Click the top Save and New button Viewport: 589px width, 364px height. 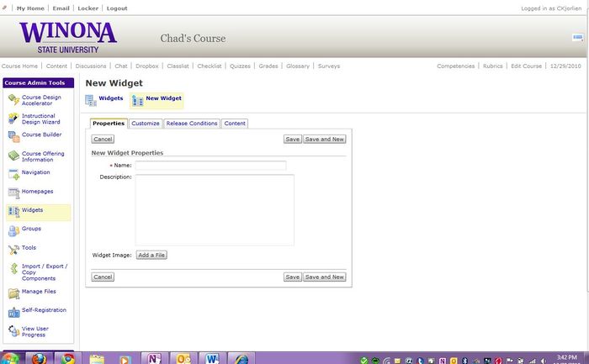(325, 139)
